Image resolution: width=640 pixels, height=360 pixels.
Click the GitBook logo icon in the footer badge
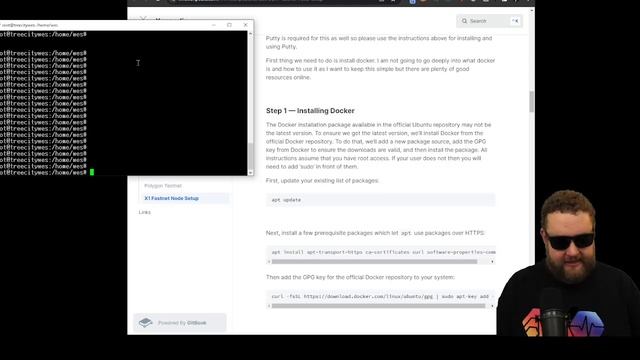pyautogui.click(x=145, y=322)
